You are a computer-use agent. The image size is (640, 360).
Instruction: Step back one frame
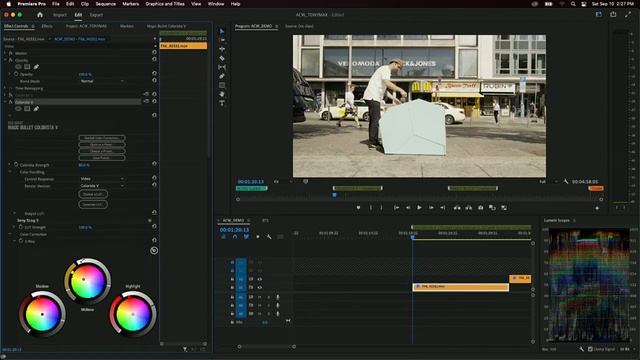click(408, 208)
